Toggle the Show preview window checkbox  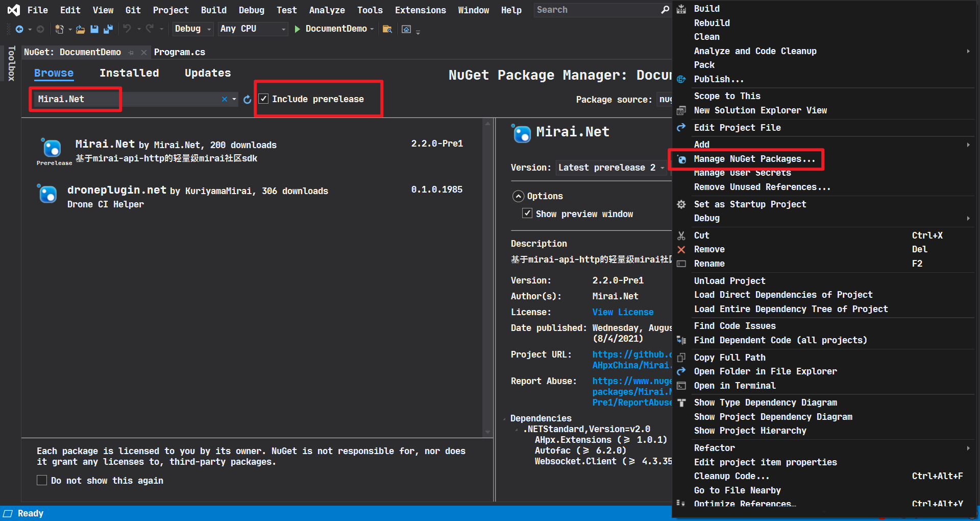pyautogui.click(x=527, y=214)
